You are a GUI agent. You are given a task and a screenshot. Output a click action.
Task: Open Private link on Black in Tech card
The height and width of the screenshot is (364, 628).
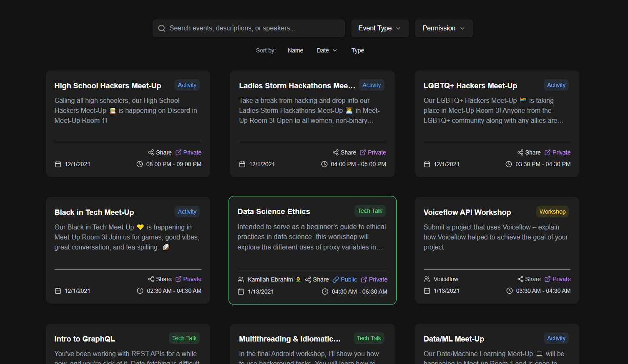point(188,279)
